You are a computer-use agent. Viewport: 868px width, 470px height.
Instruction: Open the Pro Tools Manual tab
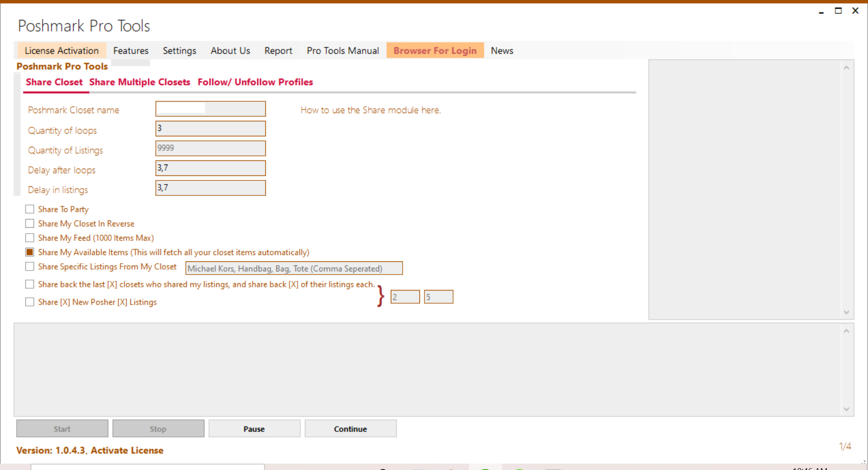coord(343,50)
